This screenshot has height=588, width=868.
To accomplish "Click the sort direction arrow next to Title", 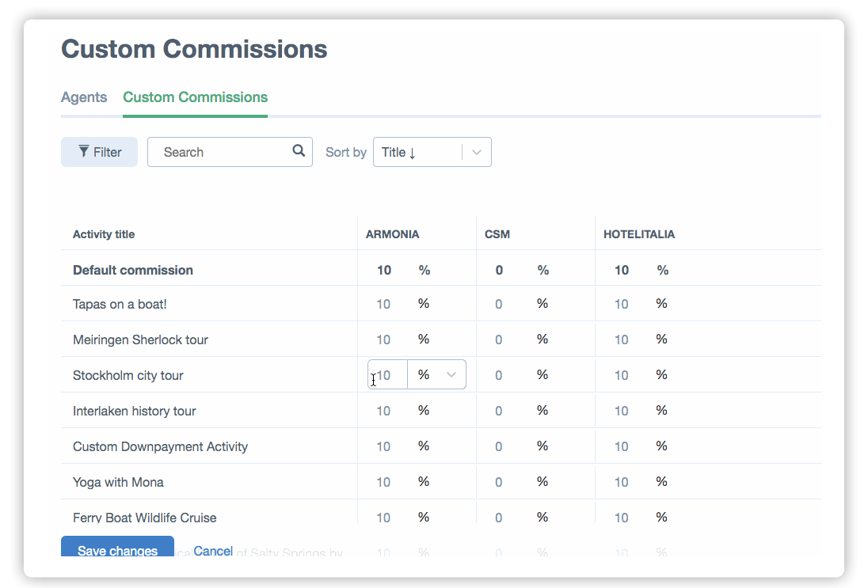I will (413, 152).
